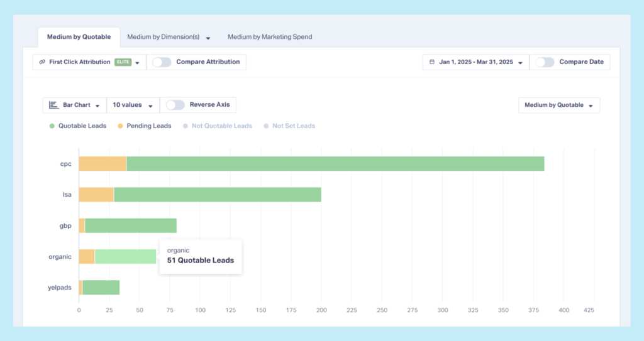This screenshot has height=341, width=644.
Task: Open First Click Attribution dropdown
Action: point(89,62)
